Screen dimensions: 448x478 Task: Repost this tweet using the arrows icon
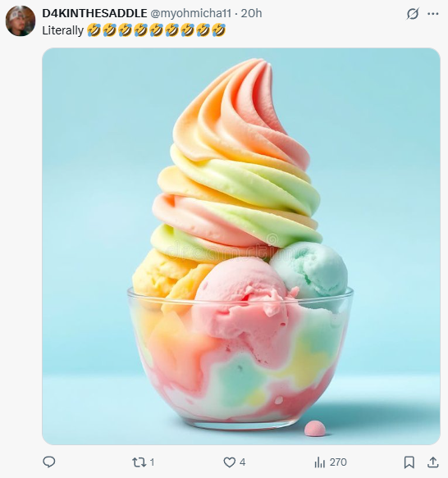tap(139, 462)
